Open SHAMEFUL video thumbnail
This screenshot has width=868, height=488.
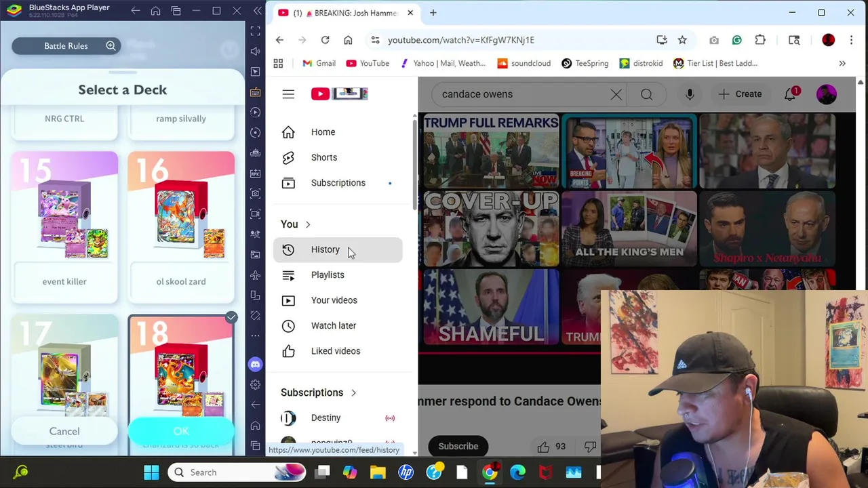click(x=491, y=306)
